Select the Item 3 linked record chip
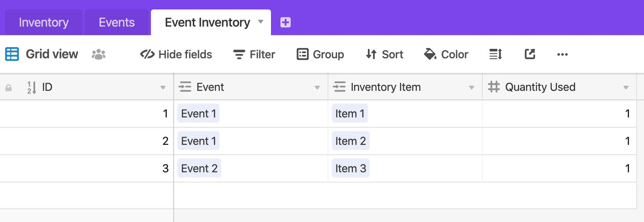The width and height of the screenshot is (644, 222). click(x=351, y=168)
